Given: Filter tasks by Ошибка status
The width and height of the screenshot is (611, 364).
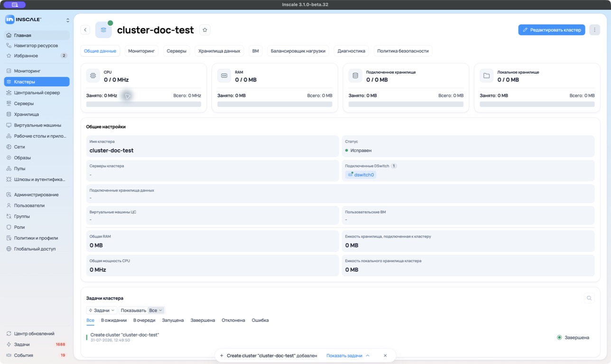Looking at the screenshot, I should 260,320.
